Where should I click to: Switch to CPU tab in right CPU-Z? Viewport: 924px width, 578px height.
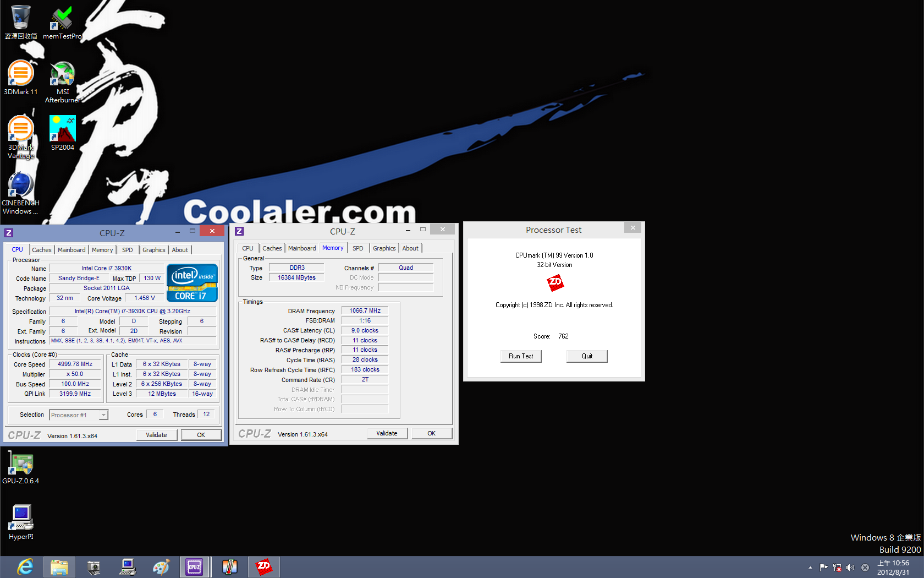248,248
